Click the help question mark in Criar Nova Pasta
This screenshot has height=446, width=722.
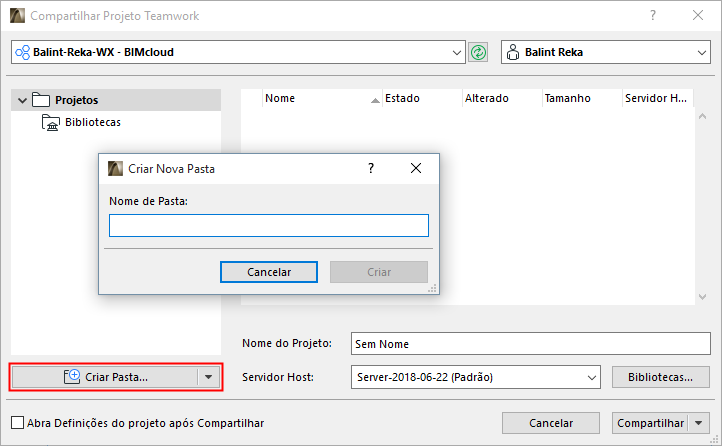[x=371, y=169]
